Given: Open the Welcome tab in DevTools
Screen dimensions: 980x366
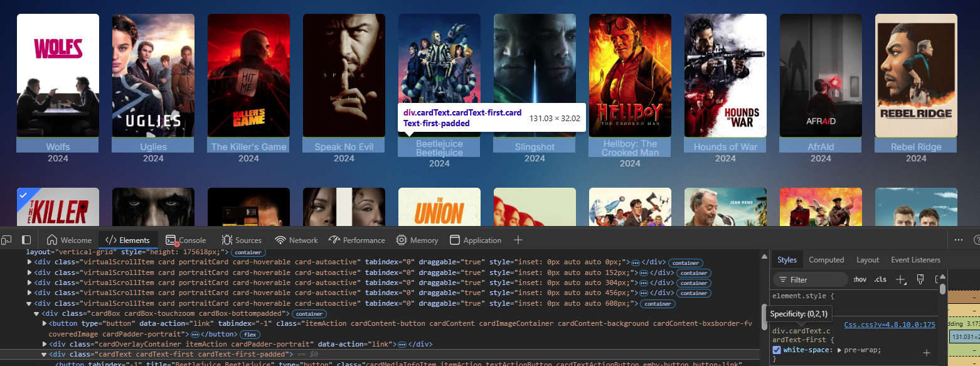Looking at the screenshot, I should tap(69, 240).
